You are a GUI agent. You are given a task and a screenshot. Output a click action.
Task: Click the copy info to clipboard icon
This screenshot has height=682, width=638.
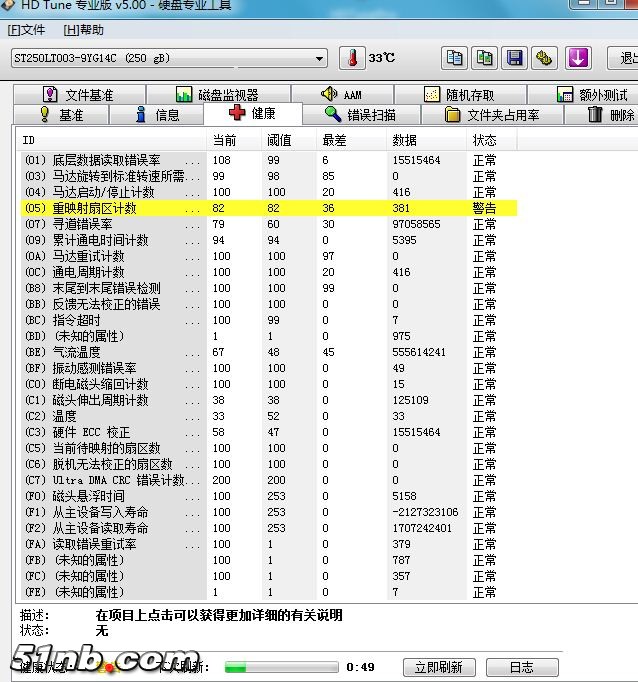[x=455, y=58]
